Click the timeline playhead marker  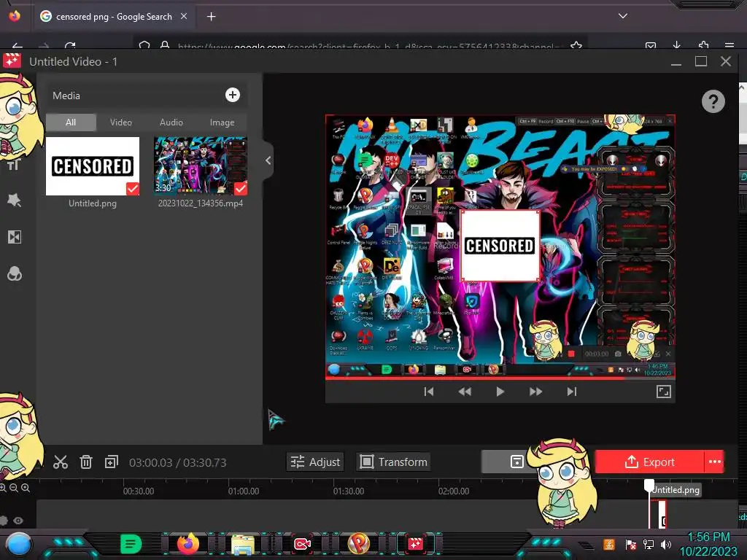(649, 485)
